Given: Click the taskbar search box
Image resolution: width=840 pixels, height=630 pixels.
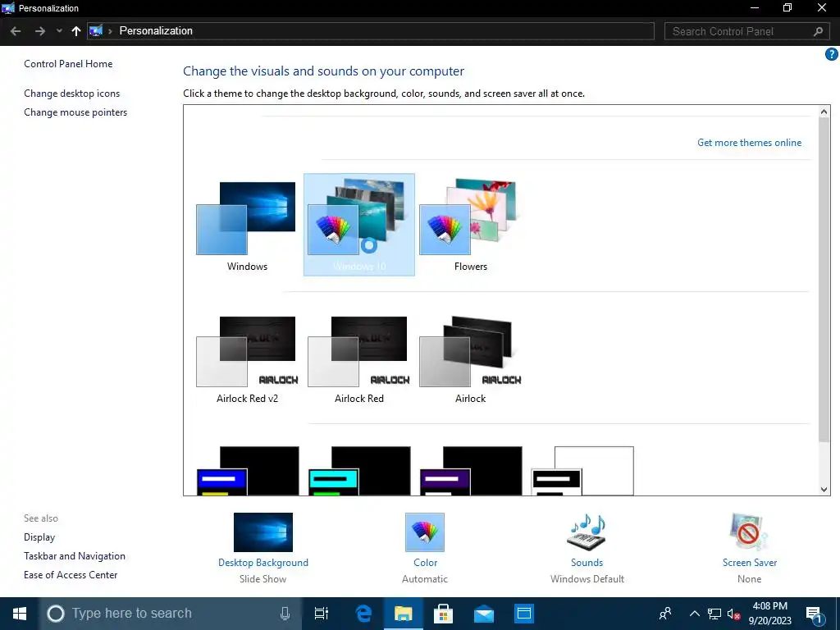Looking at the screenshot, I should [x=171, y=614].
